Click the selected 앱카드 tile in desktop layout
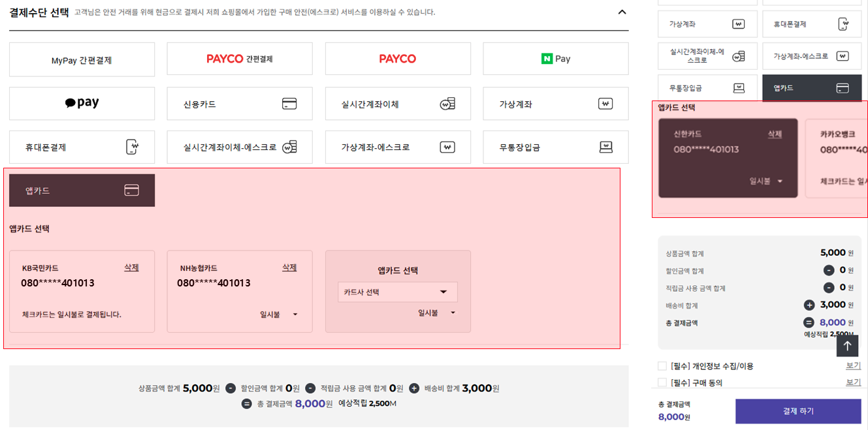 (82, 191)
